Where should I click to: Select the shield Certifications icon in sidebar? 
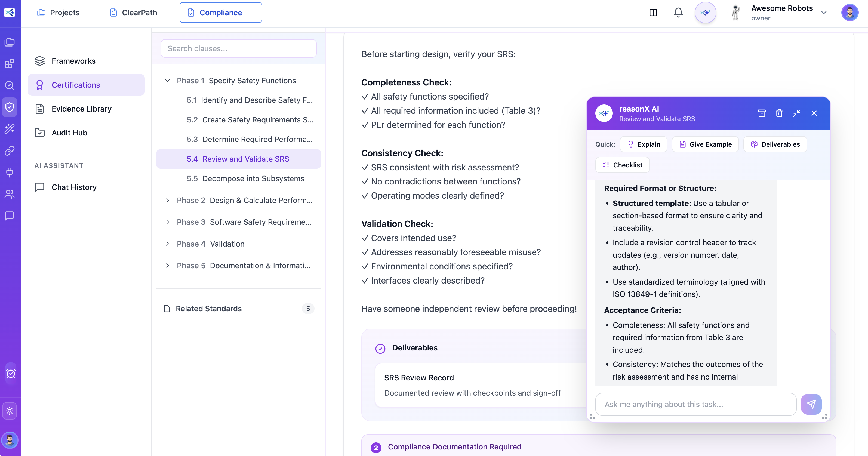click(10, 107)
